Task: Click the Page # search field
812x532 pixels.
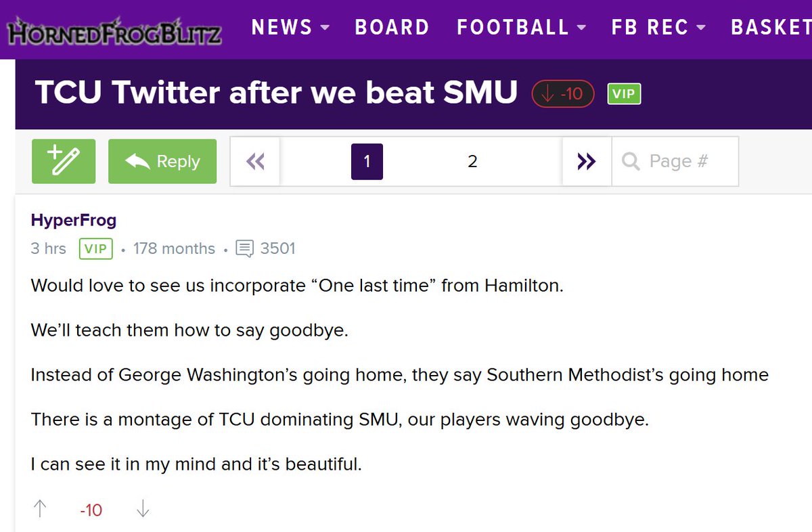Action: (683, 161)
